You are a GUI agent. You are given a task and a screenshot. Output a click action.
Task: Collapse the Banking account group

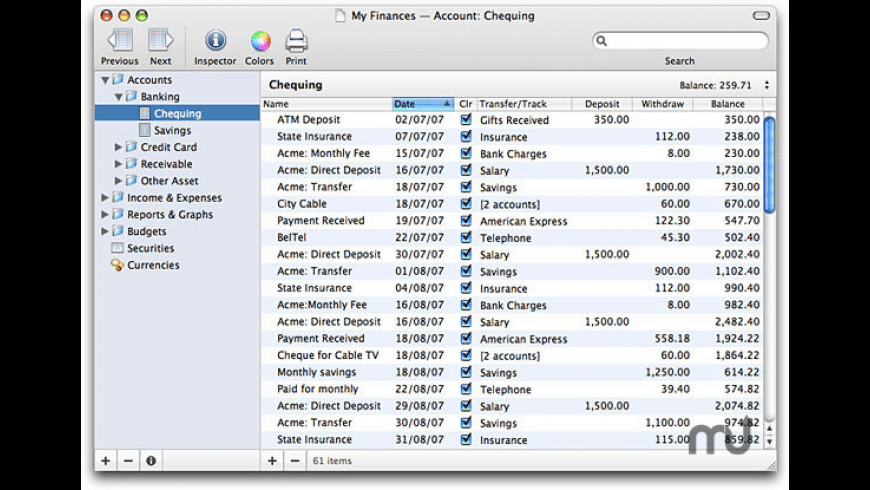tap(118, 97)
